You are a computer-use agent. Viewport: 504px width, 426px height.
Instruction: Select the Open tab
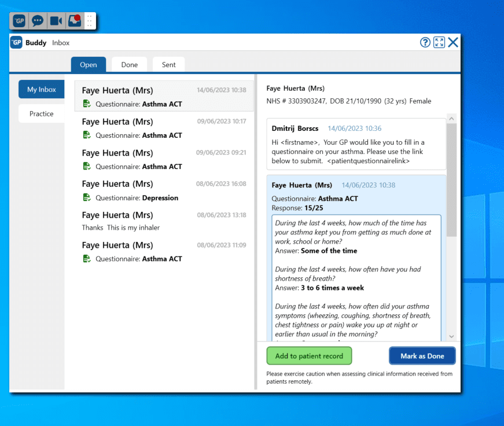[x=88, y=64]
